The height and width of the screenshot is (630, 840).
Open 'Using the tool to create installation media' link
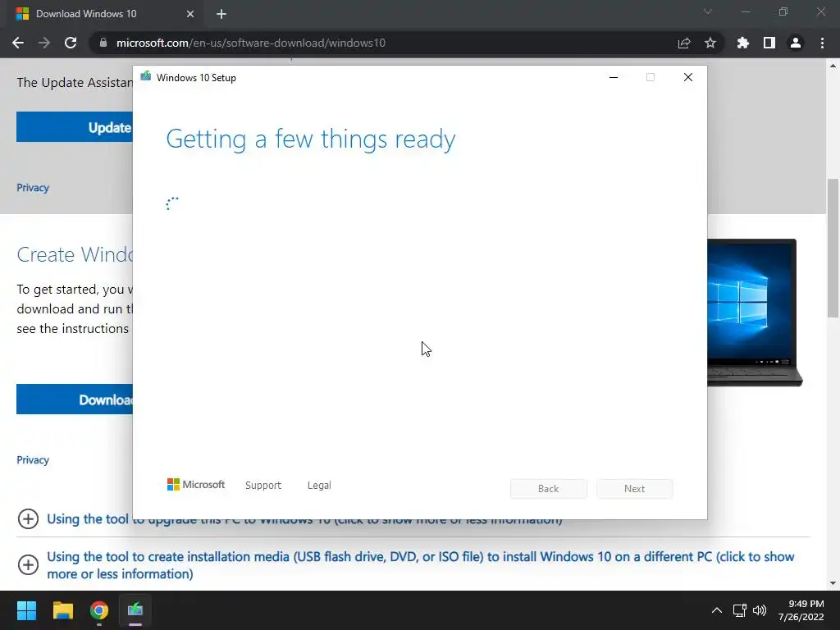pyautogui.click(x=421, y=565)
